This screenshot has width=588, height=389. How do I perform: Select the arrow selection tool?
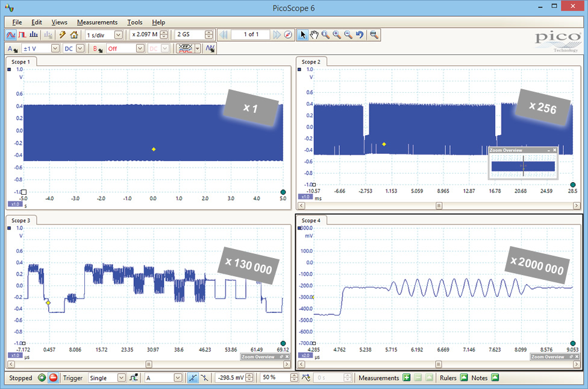coord(302,35)
